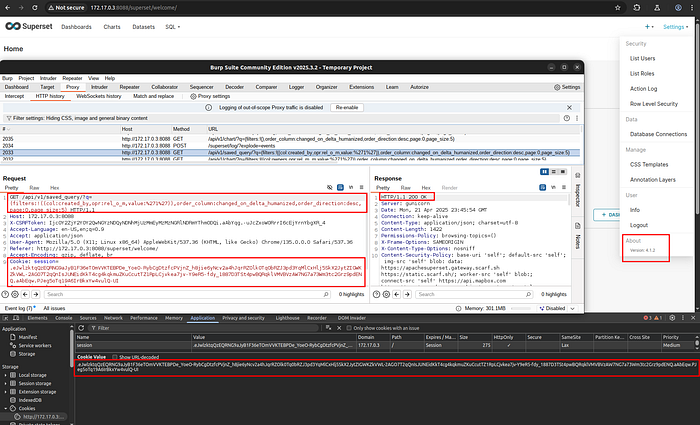Switch to combined tabbed request/response layout
700x425 pixels.
point(563,172)
